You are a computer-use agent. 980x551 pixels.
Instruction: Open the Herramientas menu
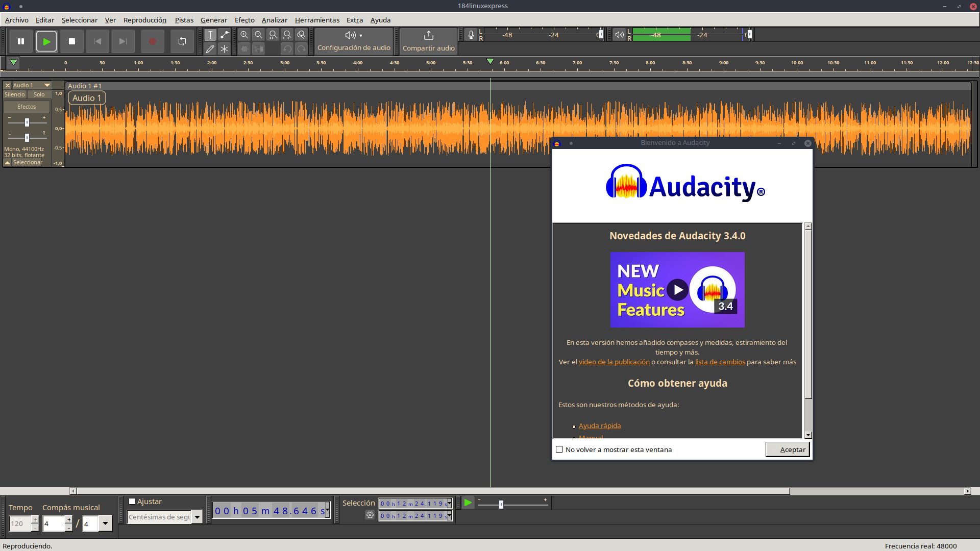(x=317, y=20)
